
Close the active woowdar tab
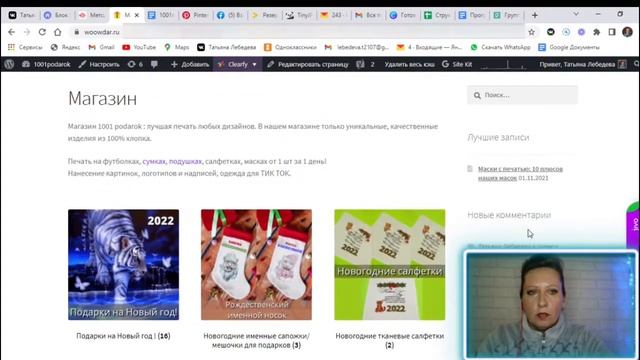point(137,15)
